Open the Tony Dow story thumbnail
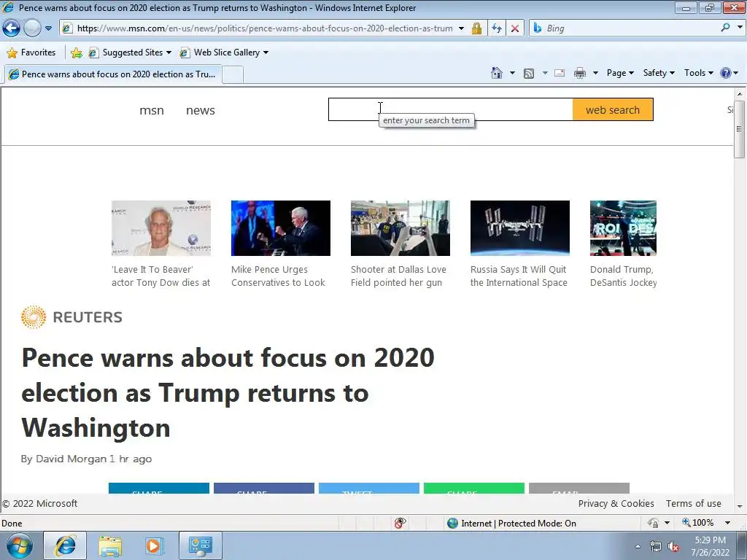The height and width of the screenshot is (560, 747). 161,228
